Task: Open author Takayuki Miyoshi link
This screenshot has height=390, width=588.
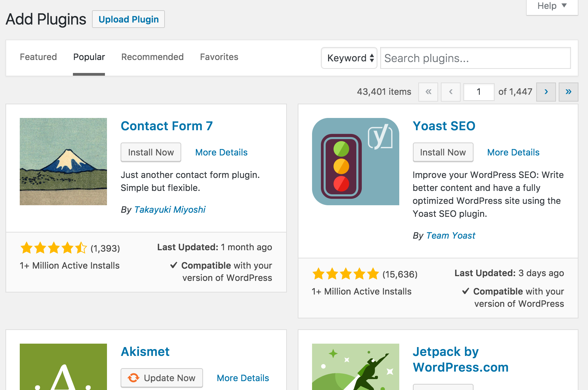Action: click(170, 209)
